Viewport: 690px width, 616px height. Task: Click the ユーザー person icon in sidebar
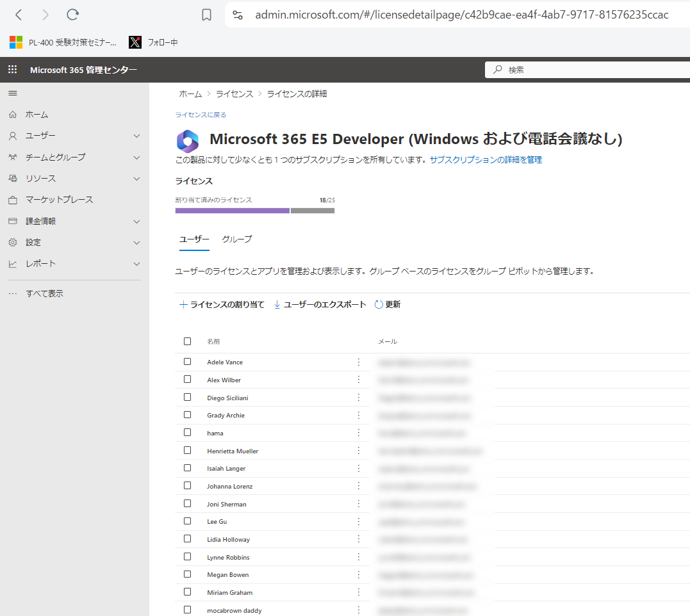tap(13, 136)
